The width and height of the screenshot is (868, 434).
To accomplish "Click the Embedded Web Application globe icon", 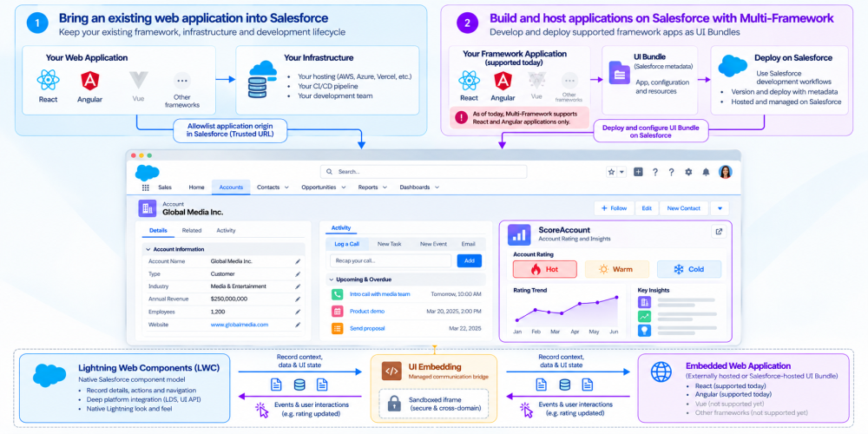I will click(x=661, y=372).
